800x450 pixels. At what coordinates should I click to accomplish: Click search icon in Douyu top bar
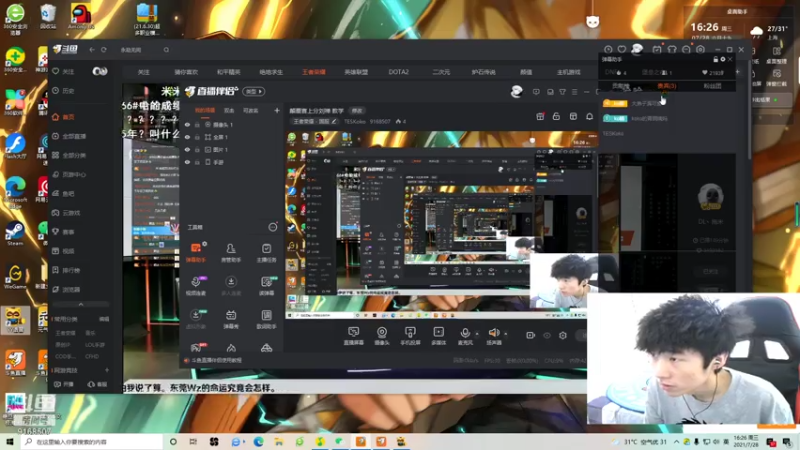(166, 50)
